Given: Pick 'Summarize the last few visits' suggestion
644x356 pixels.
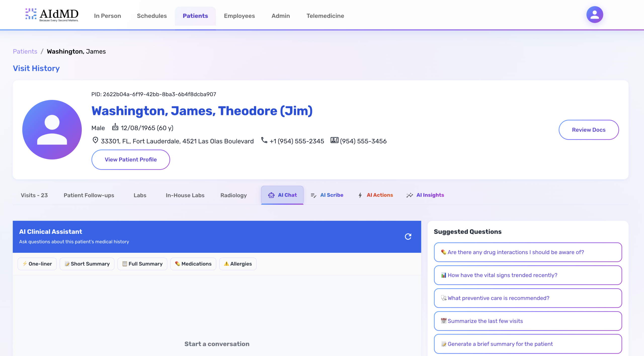Looking at the screenshot, I should [x=528, y=321].
